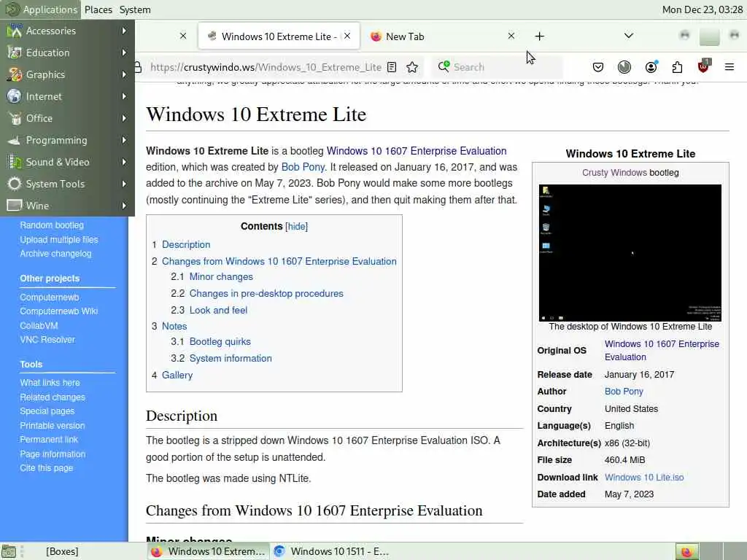The width and height of the screenshot is (747, 560).
Task: Switch to Windows 10 1511 taskbar window
Action: 332,551
